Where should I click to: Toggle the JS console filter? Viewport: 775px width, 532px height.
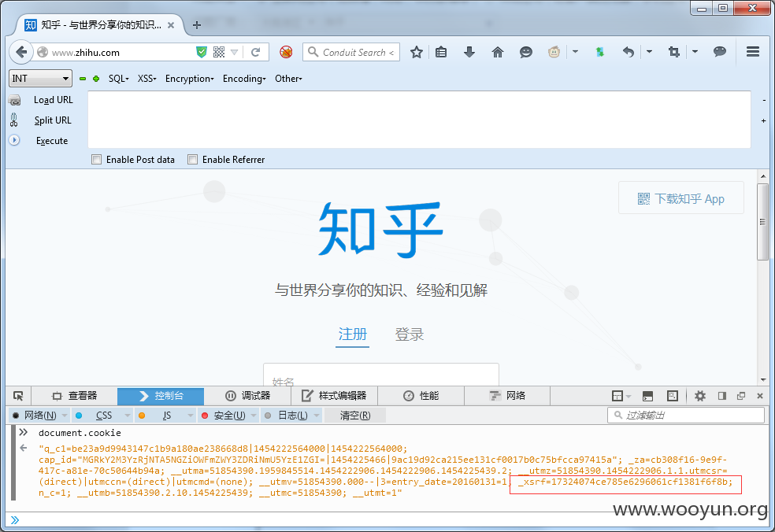point(161,416)
